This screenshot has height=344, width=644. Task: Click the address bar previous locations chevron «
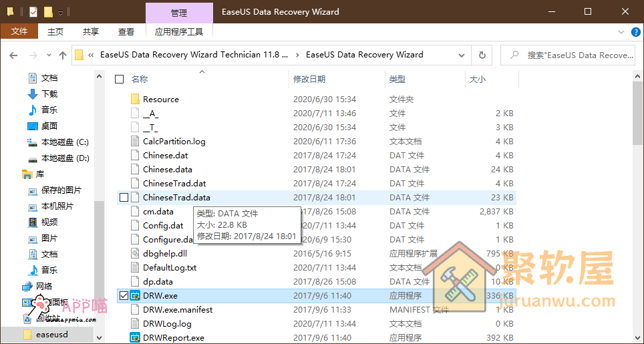[x=91, y=55]
